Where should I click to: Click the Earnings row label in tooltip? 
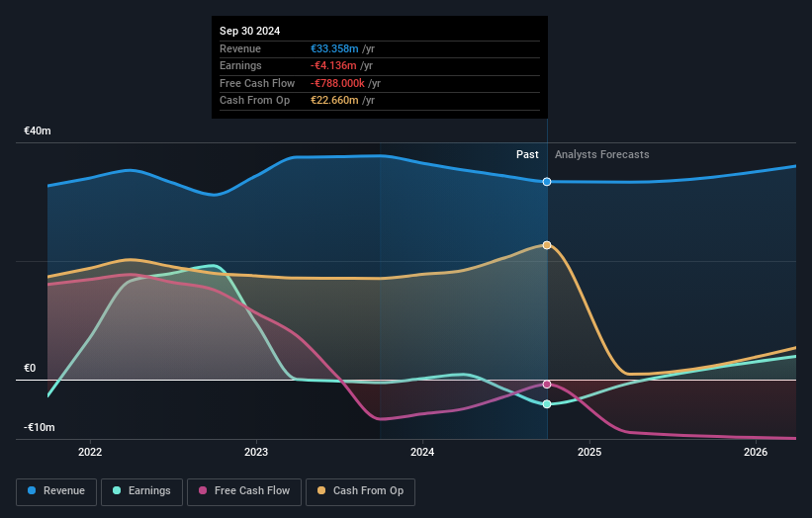coord(240,65)
